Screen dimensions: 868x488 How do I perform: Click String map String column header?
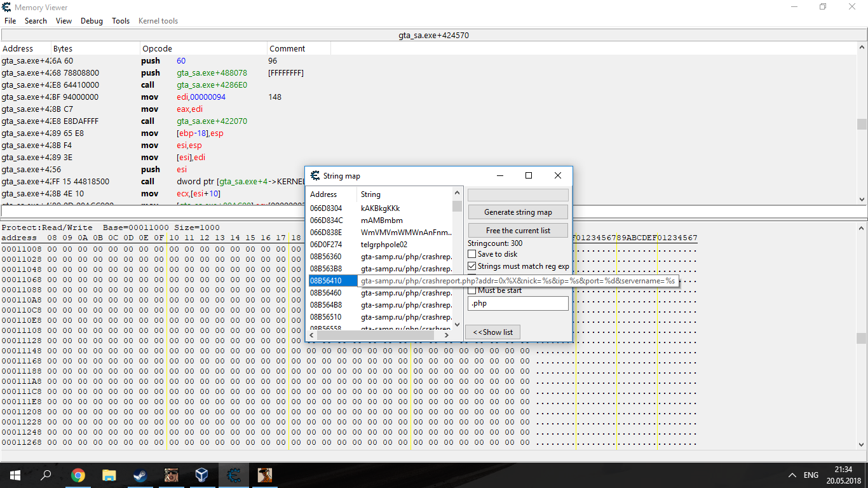[x=404, y=194]
